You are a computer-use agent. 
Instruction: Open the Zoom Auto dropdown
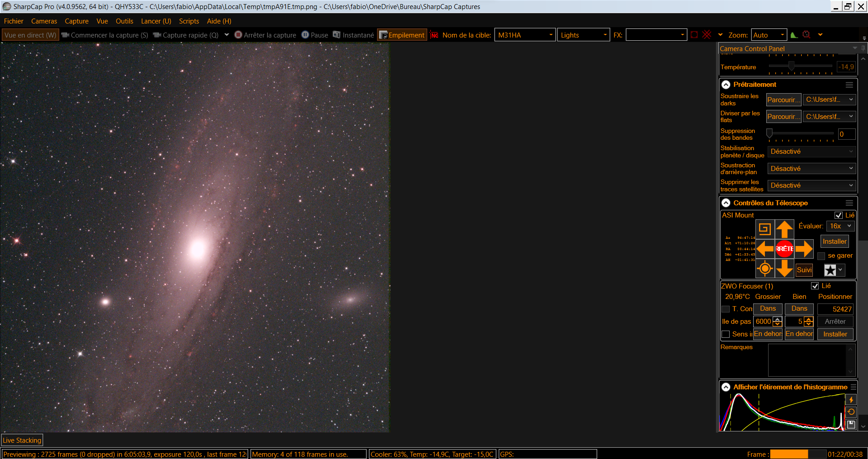(x=769, y=35)
